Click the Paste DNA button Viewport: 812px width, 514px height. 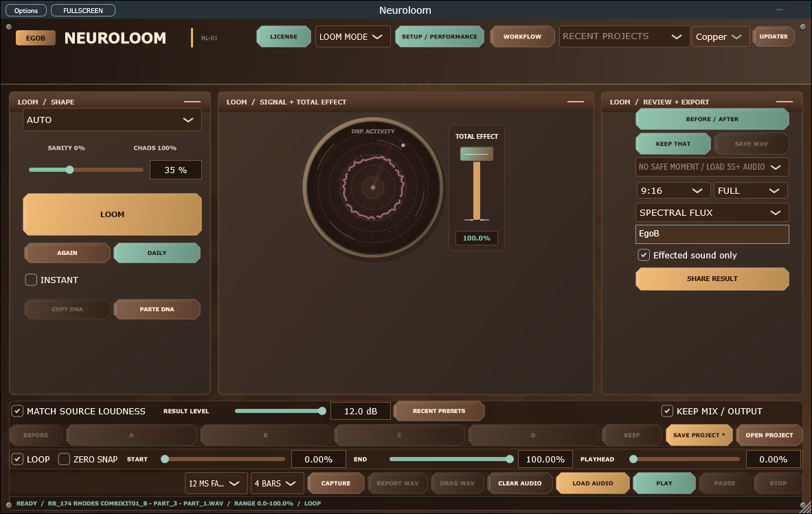tap(157, 309)
